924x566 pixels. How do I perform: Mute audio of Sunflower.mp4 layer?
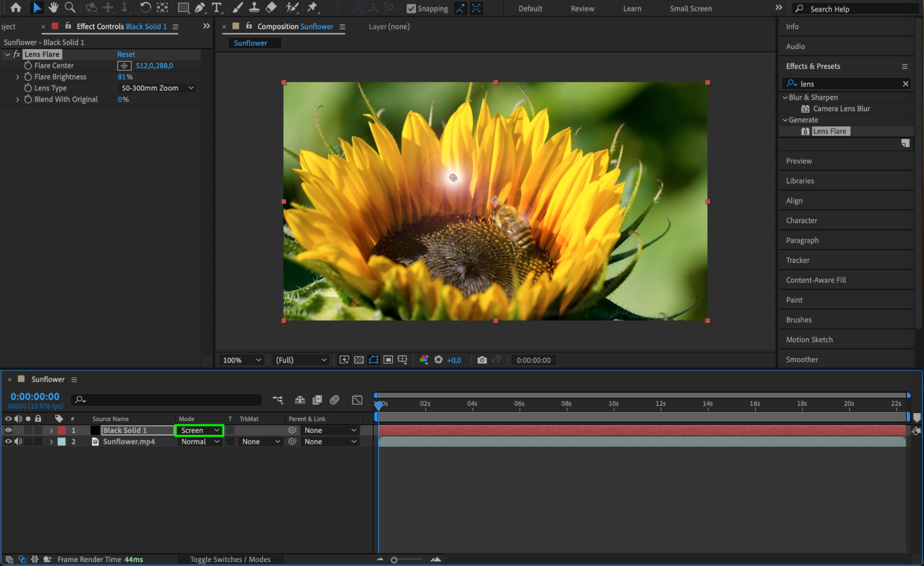pyautogui.click(x=18, y=442)
